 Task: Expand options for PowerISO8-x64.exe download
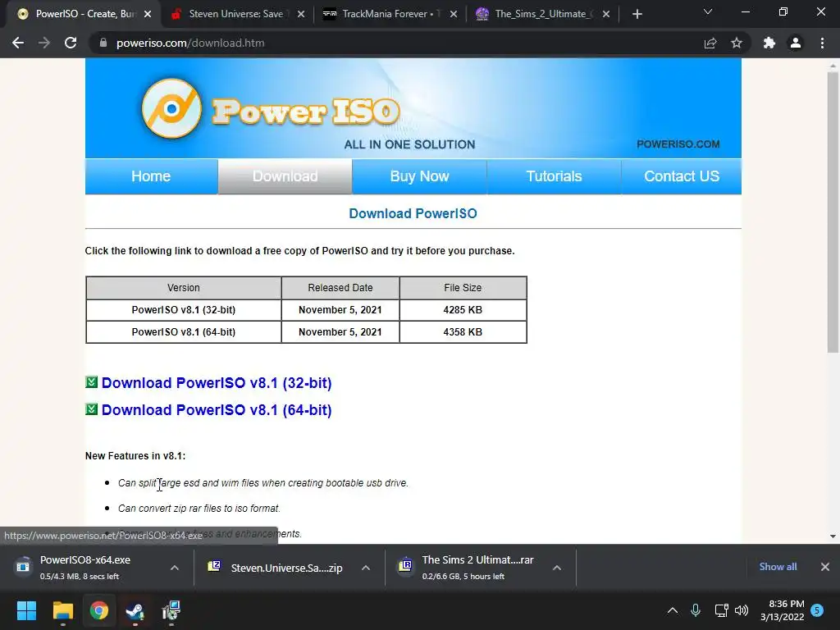(175, 568)
